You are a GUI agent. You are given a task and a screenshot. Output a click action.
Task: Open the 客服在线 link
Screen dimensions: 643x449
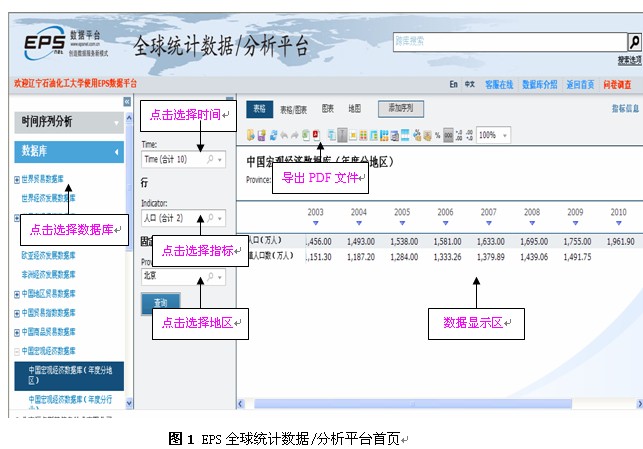pos(499,85)
